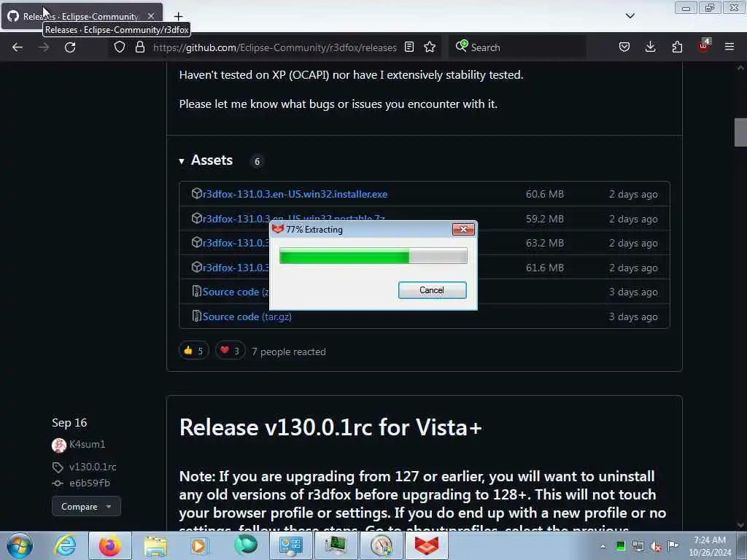747x560 pixels.
Task: Open the Extensions puzzle icon
Action: [677, 47]
